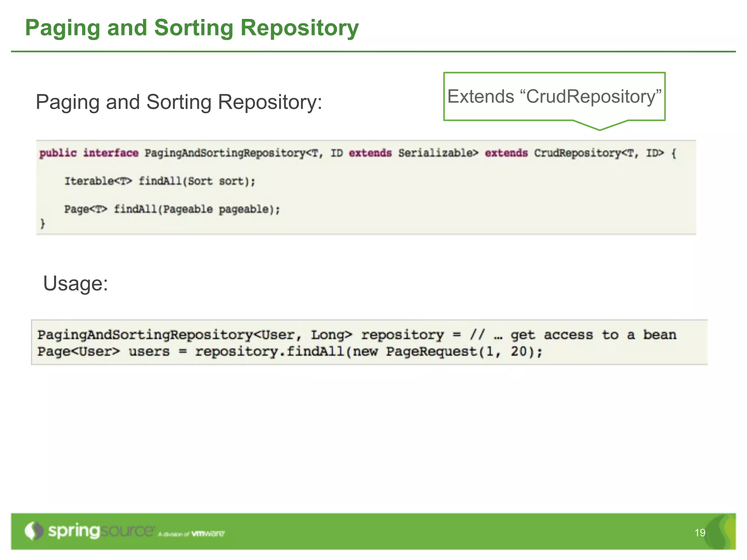Click the code line starting "public interface PagingAndSortingRepository"
This screenshot has height=560, width=747.
click(x=358, y=153)
